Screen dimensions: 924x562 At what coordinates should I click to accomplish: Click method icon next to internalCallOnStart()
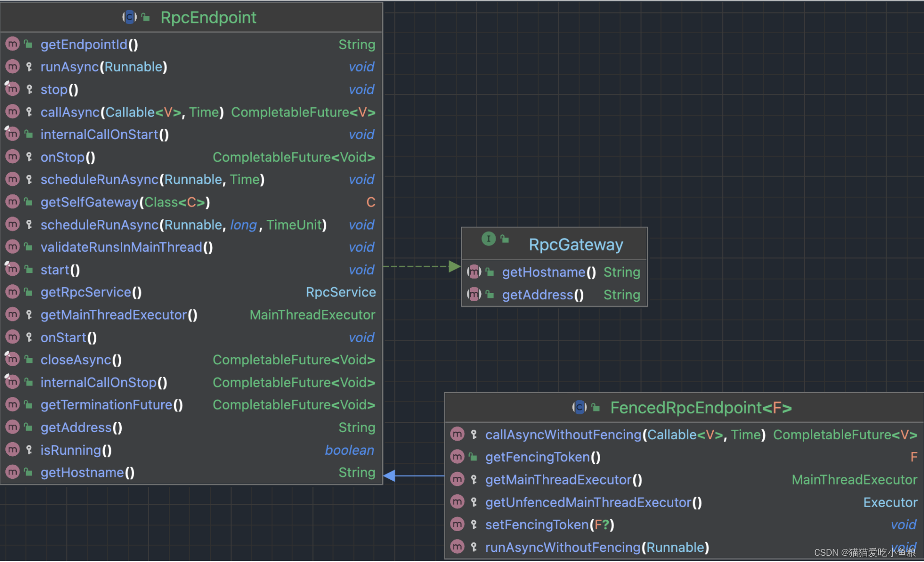[x=13, y=134]
